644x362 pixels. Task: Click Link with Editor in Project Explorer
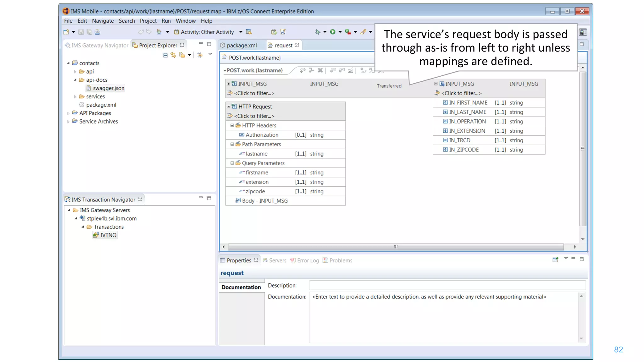(x=173, y=55)
